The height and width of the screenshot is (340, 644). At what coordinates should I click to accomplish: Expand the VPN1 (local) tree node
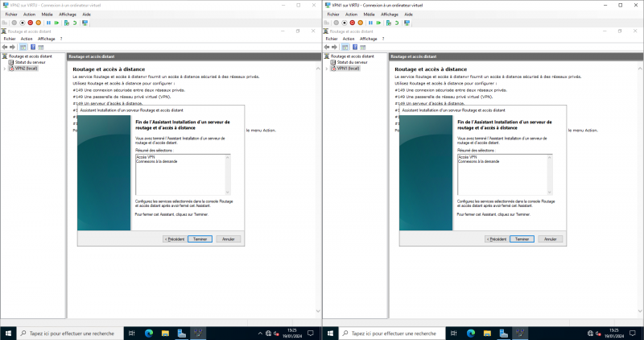click(327, 68)
